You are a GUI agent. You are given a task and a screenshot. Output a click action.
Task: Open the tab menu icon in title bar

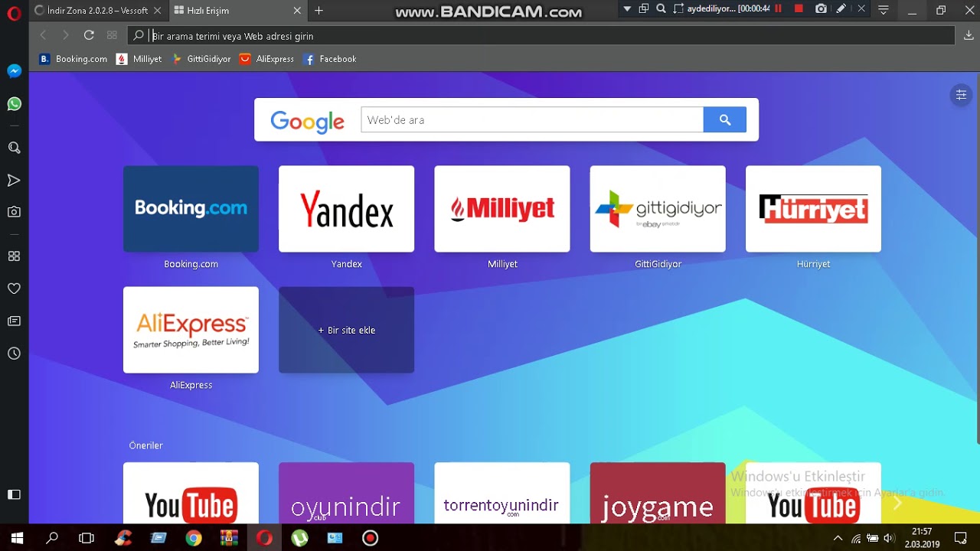(884, 10)
